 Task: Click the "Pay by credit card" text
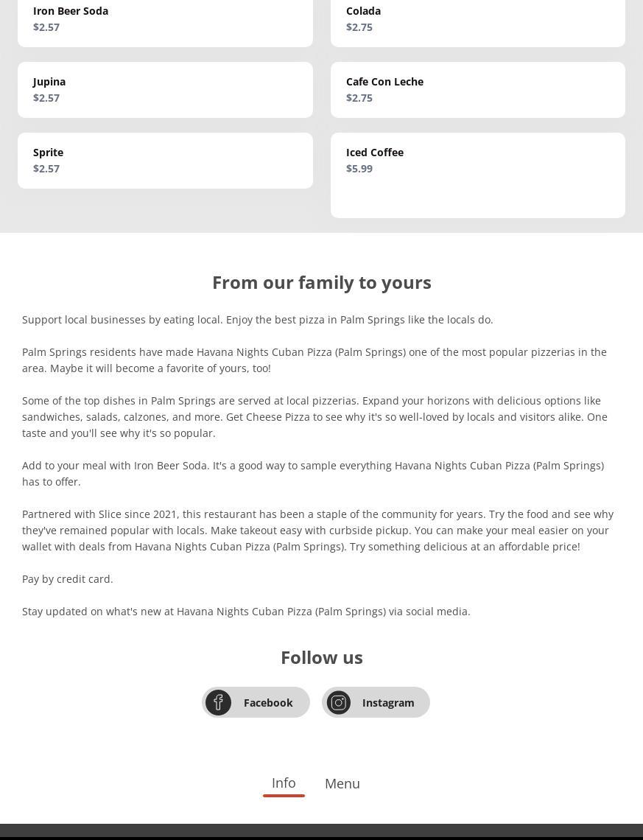pyautogui.click(x=68, y=579)
